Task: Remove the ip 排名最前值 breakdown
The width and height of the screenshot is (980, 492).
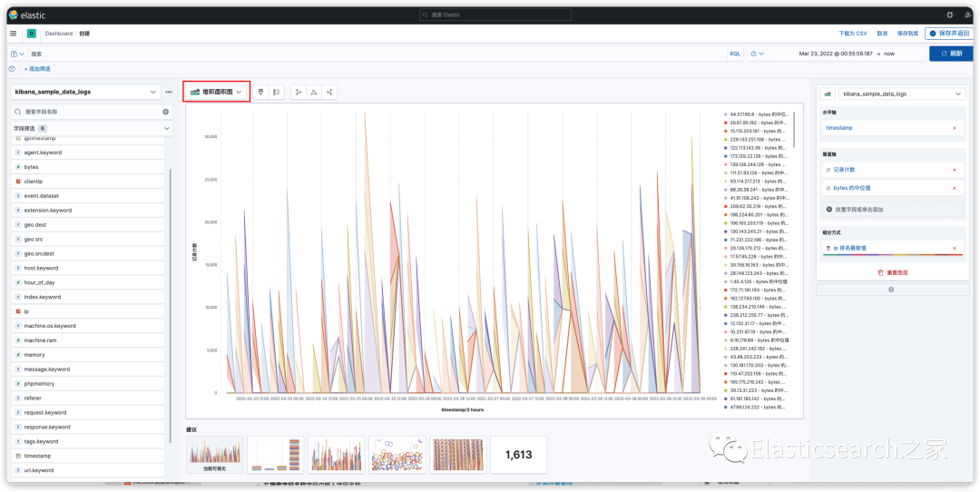Action: [954, 248]
